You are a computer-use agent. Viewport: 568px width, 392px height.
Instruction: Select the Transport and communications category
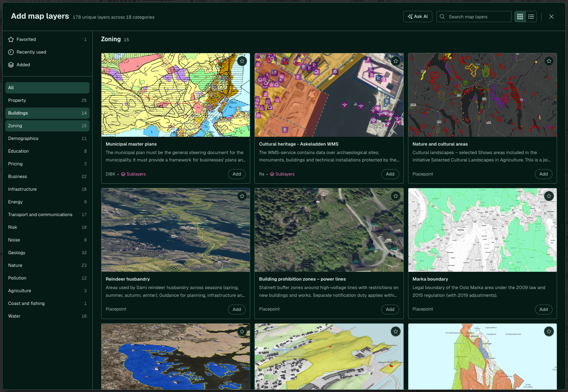coord(47,215)
